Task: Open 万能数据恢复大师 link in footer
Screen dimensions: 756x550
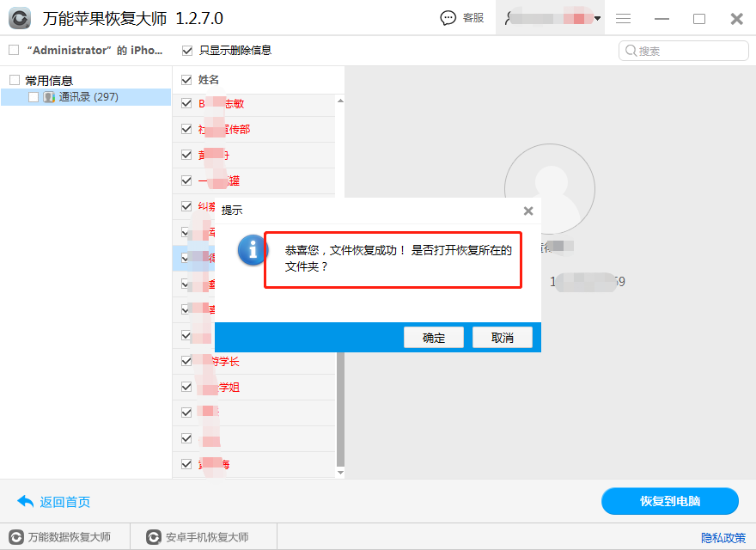Action: pyautogui.click(x=70, y=537)
